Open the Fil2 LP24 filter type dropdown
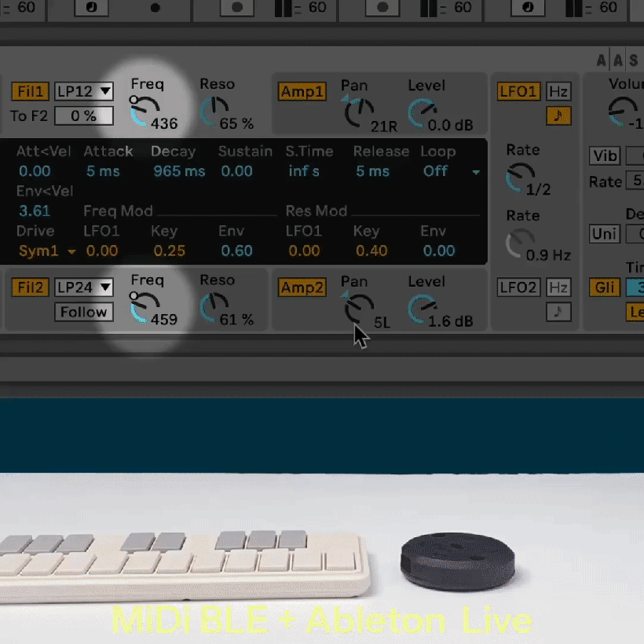 click(84, 287)
